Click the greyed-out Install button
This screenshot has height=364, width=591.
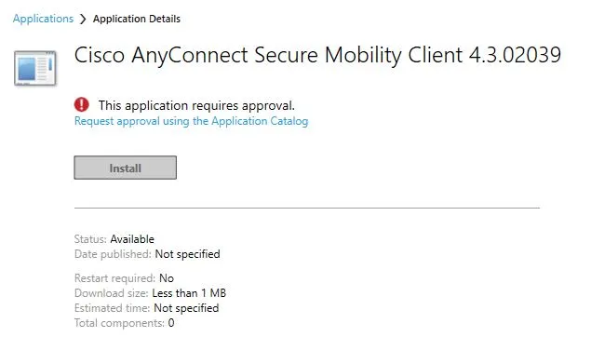click(x=125, y=168)
